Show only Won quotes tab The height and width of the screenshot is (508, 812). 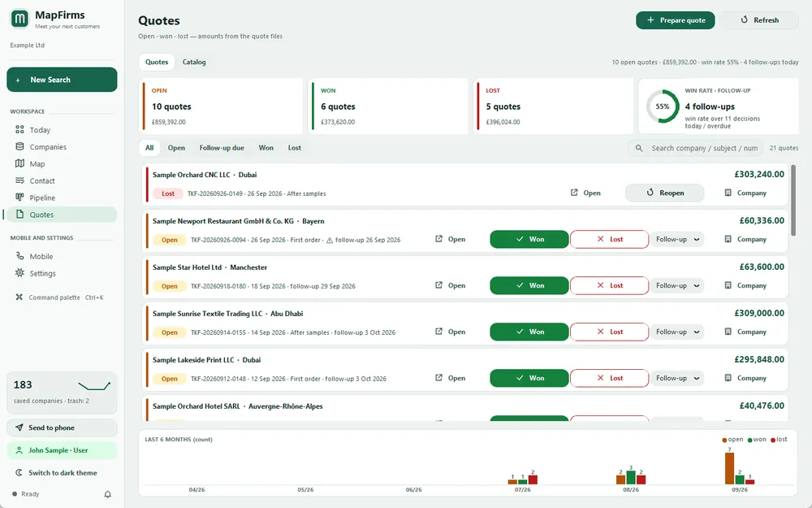(266, 148)
